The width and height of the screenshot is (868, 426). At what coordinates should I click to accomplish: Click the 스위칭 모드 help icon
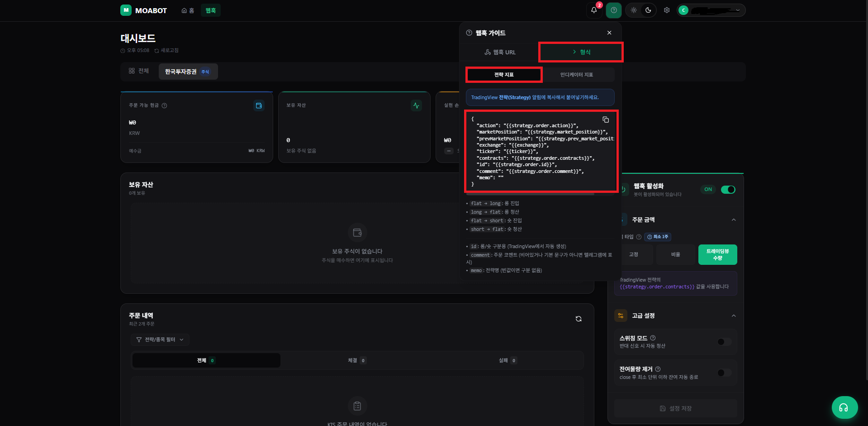click(653, 338)
